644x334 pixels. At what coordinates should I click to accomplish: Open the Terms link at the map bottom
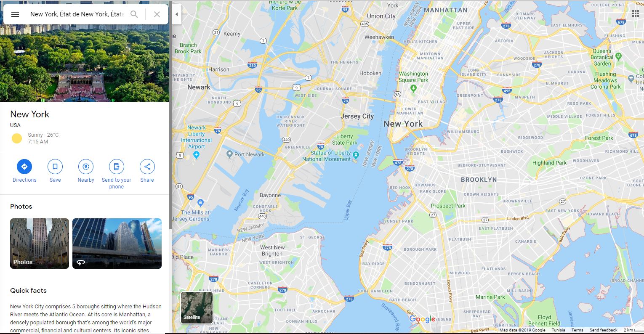tap(577, 330)
